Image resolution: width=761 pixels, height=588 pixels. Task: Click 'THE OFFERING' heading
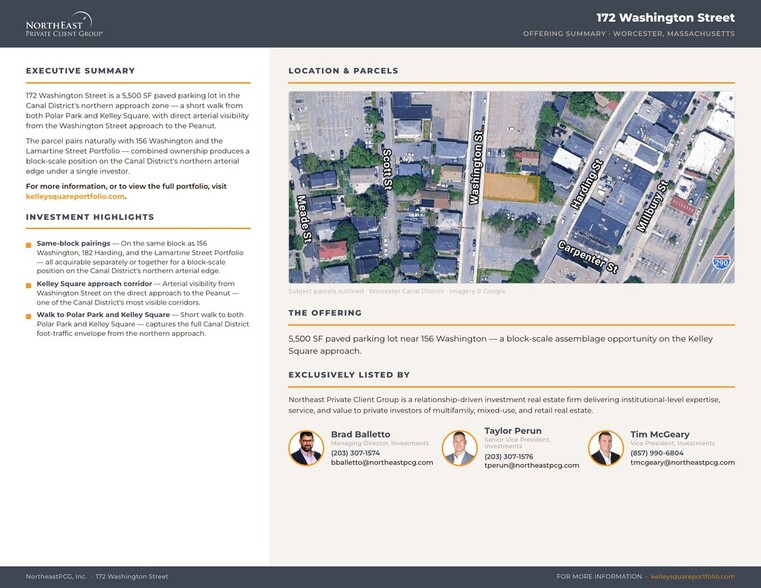325,313
